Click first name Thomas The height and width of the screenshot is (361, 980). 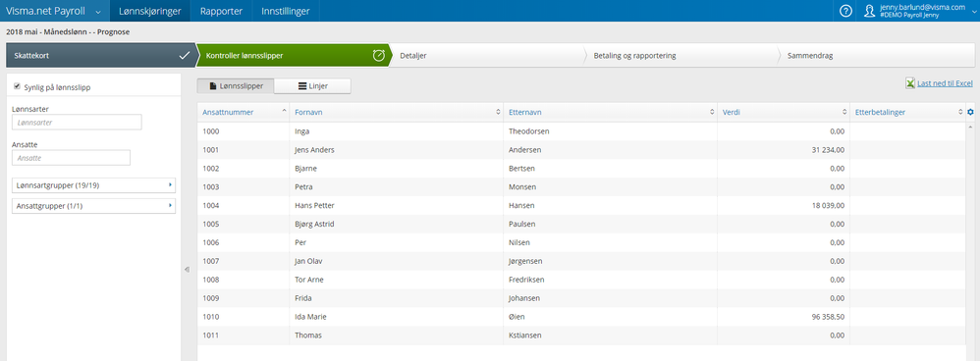pos(308,335)
